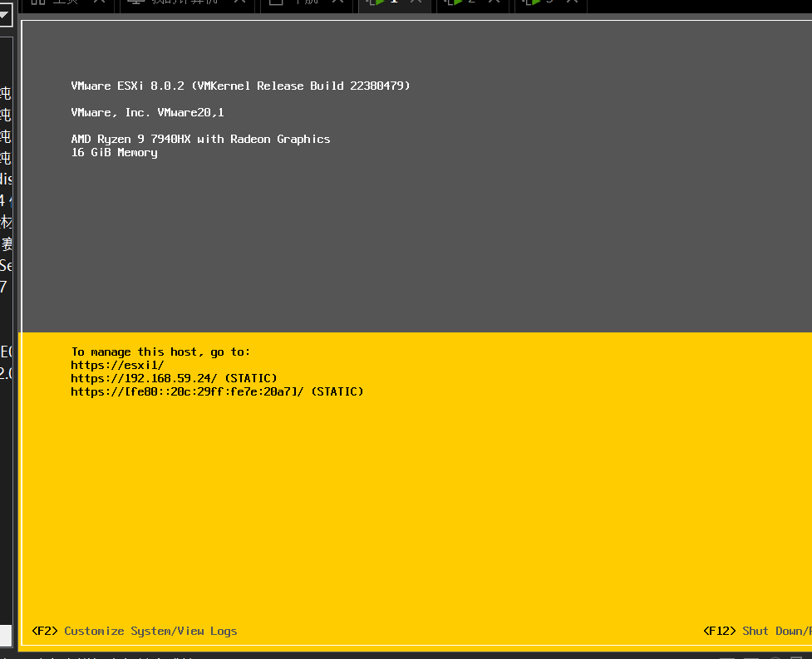Click the https://esxi1/ management URL
Viewport: 812px width, 659px height.
pos(117,365)
